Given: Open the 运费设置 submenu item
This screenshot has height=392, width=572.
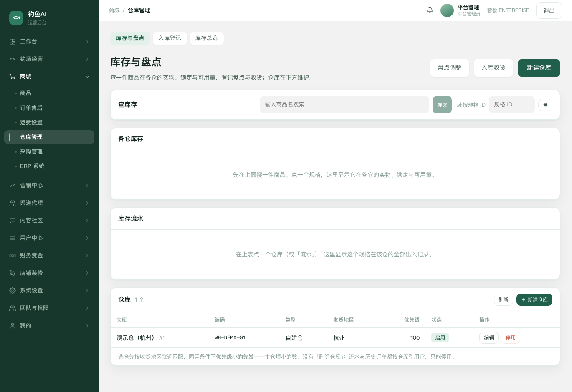Looking at the screenshot, I should tap(49, 123).
